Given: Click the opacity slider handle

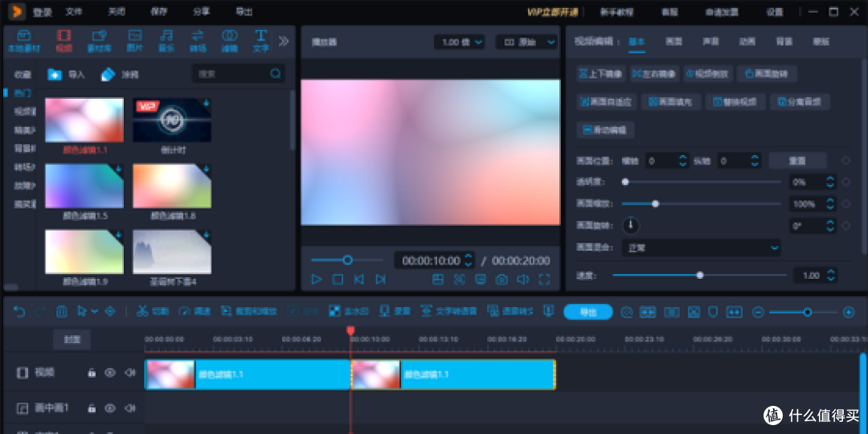Looking at the screenshot, I should tap(625, 182).
